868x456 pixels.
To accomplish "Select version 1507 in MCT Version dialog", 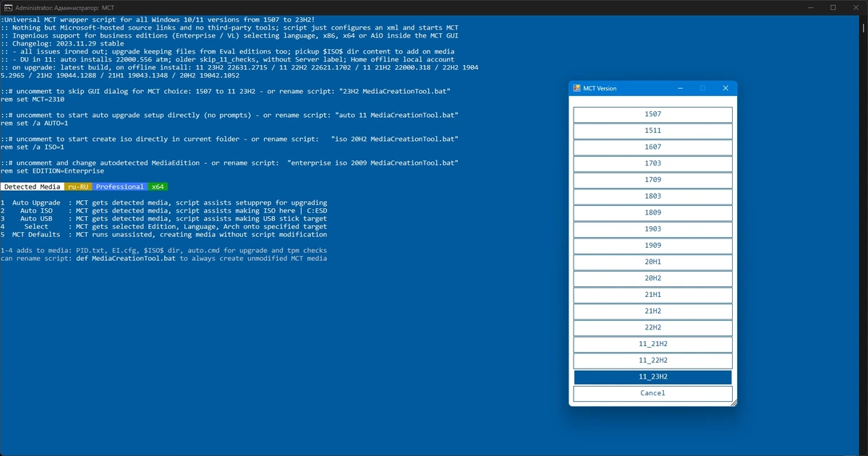I will point(652,114).
